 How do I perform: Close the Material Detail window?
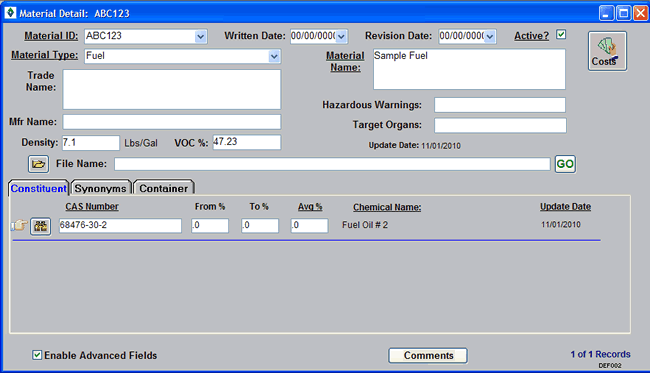(640, 13)
